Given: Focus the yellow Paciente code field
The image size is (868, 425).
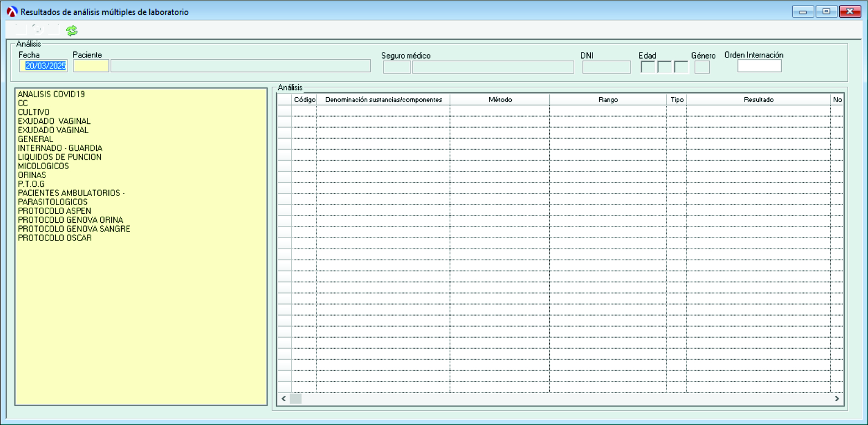Looking at the screenshot, I should click(x=91, y=66).
